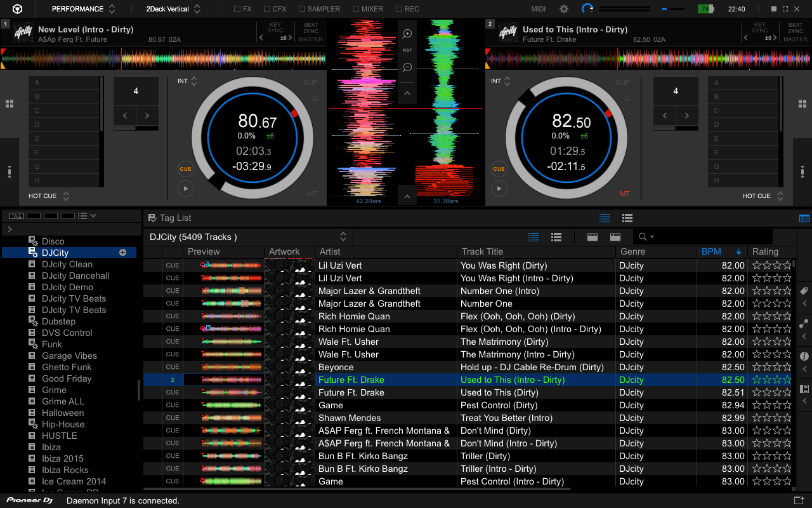Viewport: 812px width, 508px height.
Task: Open the tag filter side panel
Action: pyautogui.click(x=804, y=291)
